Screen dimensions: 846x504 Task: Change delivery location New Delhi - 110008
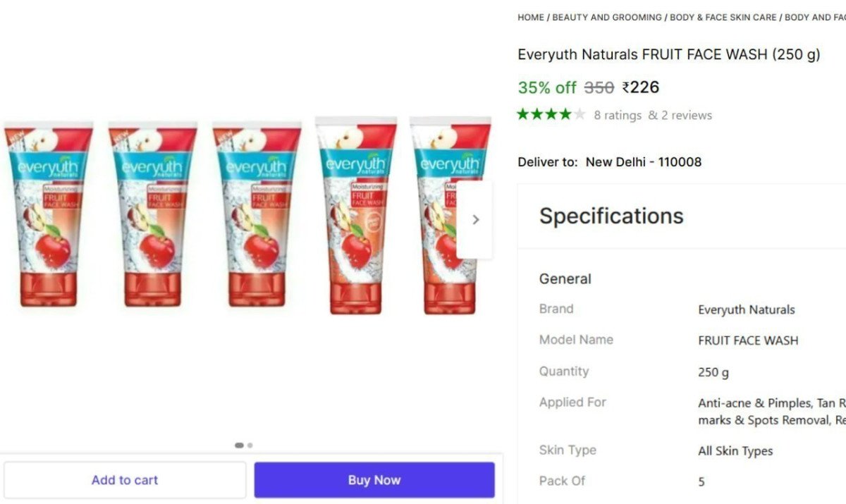point(644,161)
